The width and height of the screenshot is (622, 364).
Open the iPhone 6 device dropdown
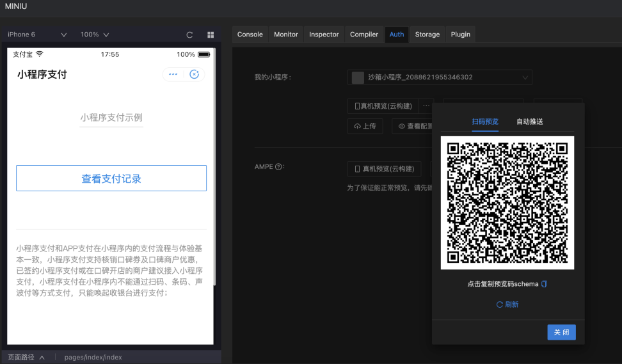(x=37, y=35)
